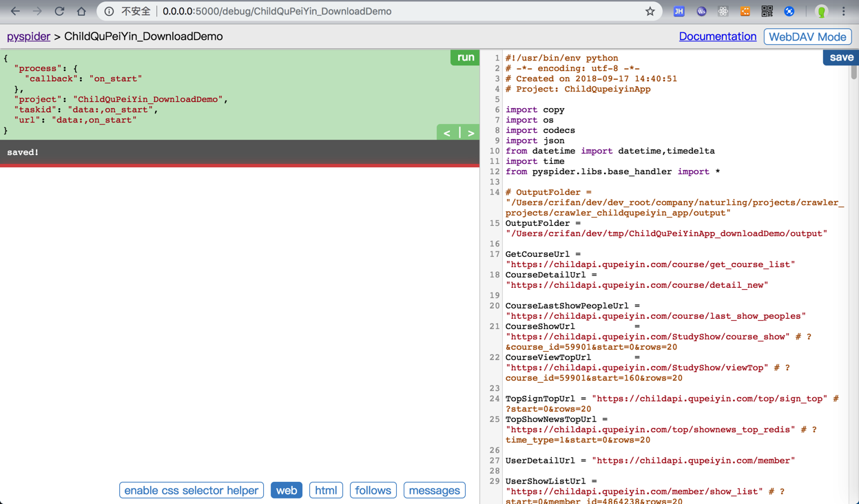The image size is (859, 504).
Task: Open the Chrome three-dot menu
Action: coord(843,11)
